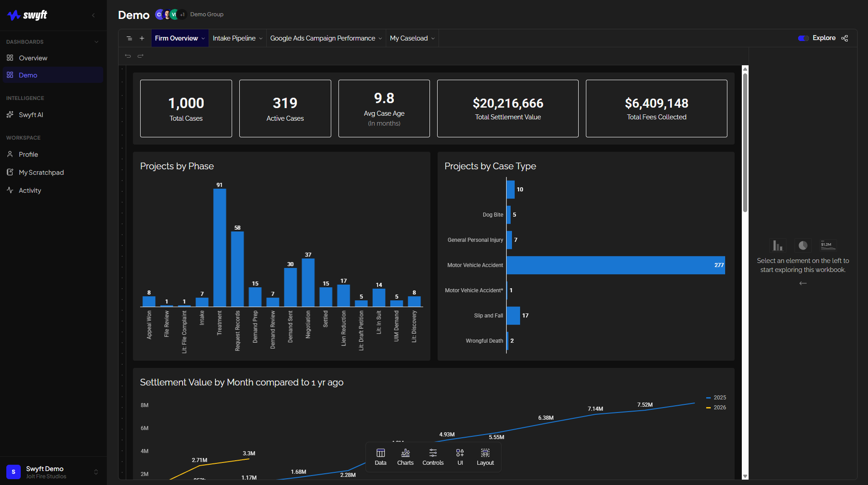The image size is (868, 485).
Task: Click the Negotiation bar valued 37
Action: coord(308,282)
